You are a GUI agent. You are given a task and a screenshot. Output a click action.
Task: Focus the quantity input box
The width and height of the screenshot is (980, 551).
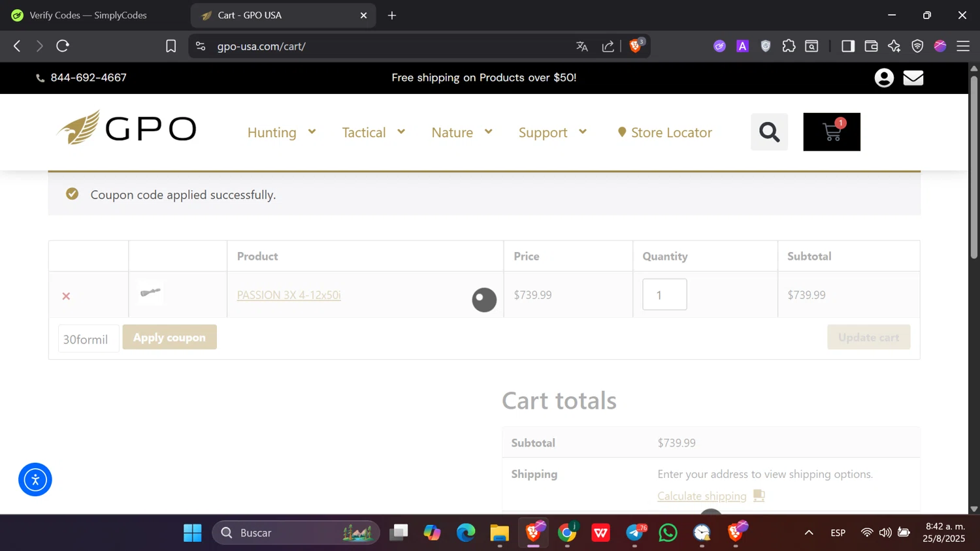click(664, 294)
